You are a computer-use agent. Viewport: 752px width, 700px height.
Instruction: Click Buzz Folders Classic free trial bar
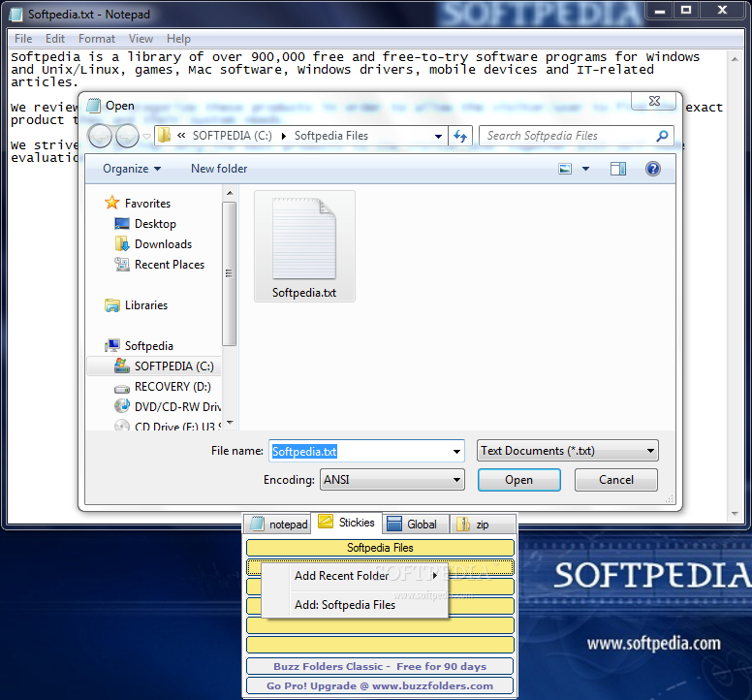(x=380, y=666)
